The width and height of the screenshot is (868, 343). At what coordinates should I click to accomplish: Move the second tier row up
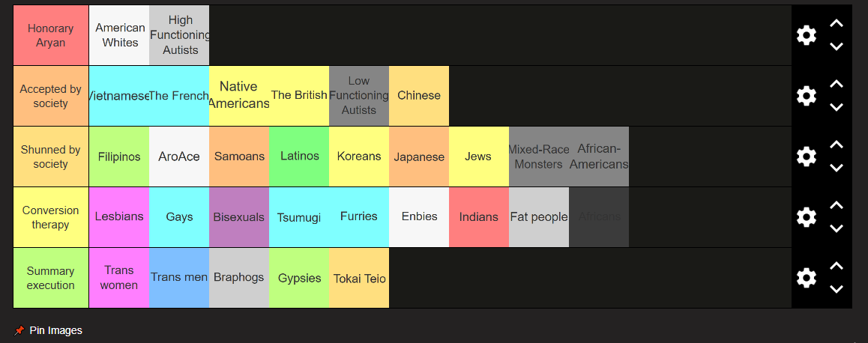[837, 85]
